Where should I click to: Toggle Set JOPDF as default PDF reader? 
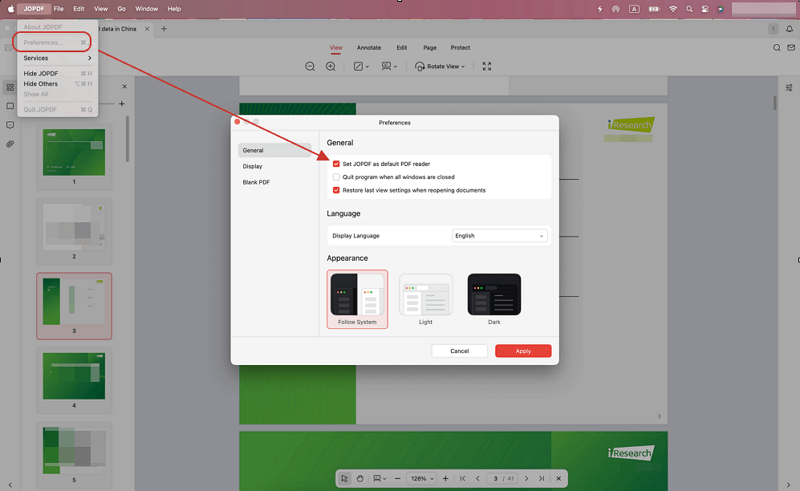coord(336,164)
